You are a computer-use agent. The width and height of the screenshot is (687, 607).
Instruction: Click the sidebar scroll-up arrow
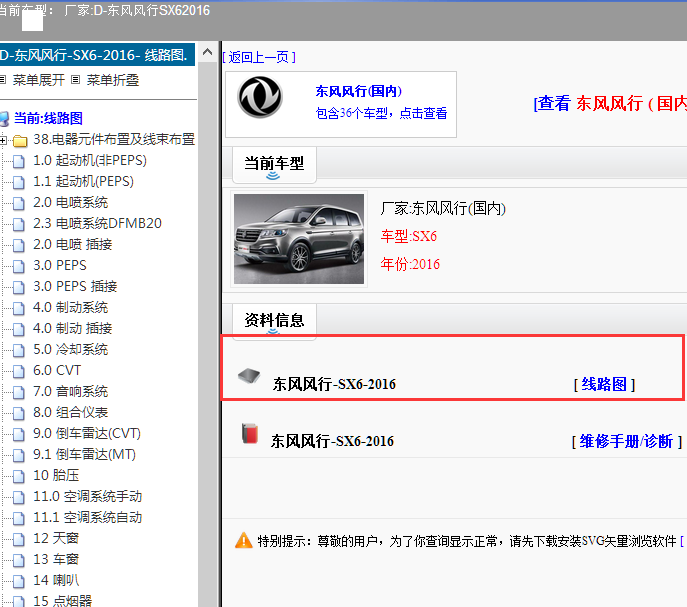(x=208, y=53)
